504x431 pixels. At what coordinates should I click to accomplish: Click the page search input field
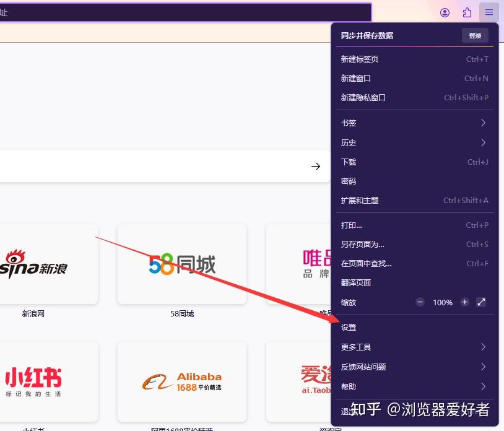(165, 166)
